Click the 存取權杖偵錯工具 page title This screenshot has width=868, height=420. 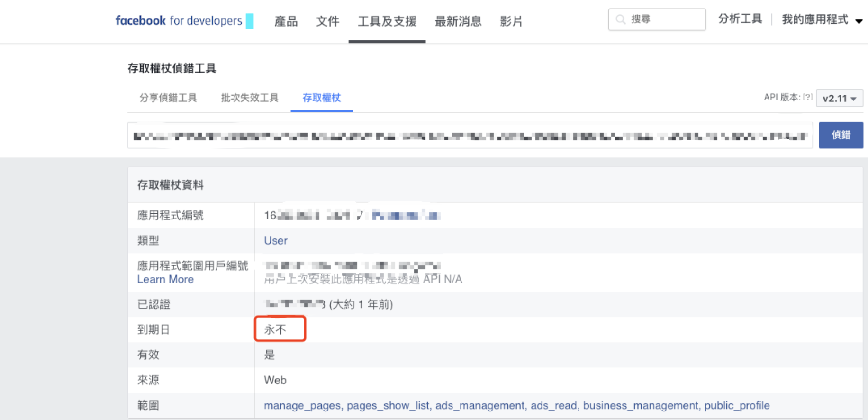(172, 68)
